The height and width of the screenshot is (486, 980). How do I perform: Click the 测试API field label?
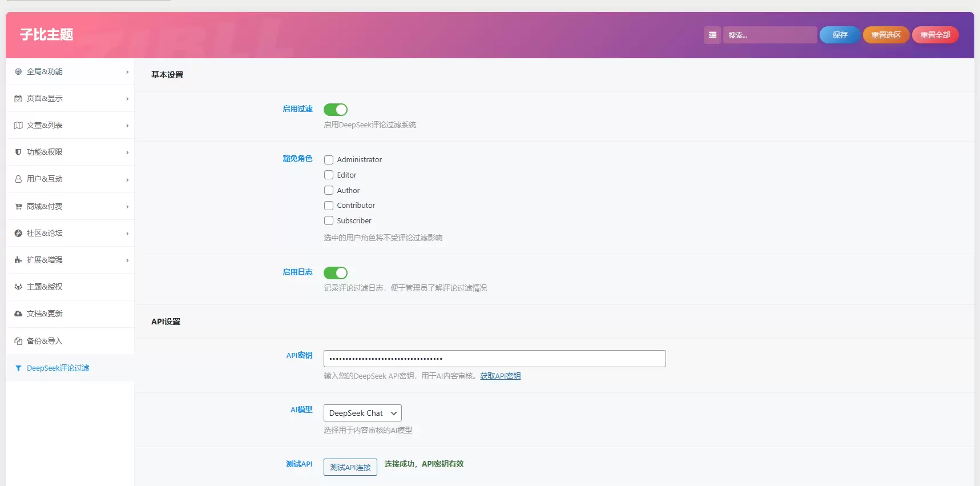point(299,464)
